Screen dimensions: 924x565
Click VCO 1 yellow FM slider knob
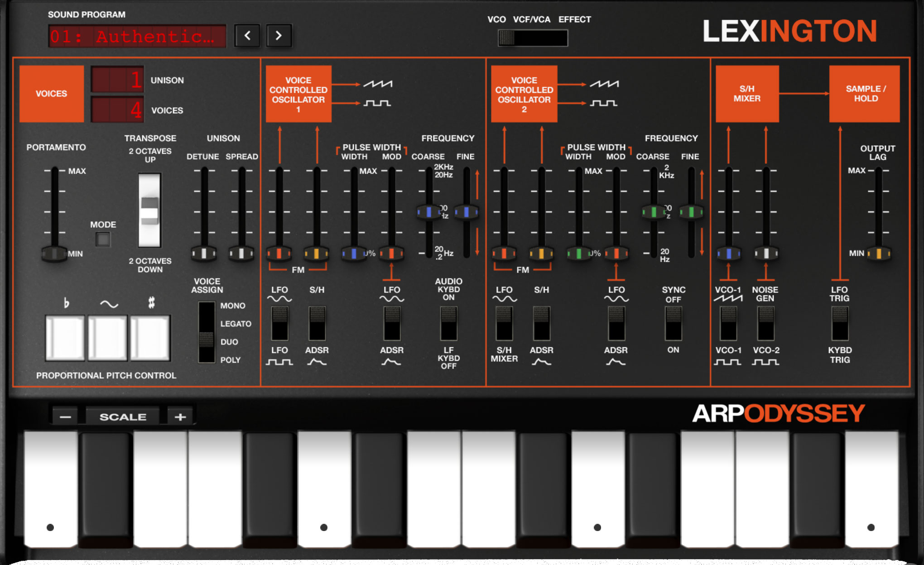[x=317, y=254]
